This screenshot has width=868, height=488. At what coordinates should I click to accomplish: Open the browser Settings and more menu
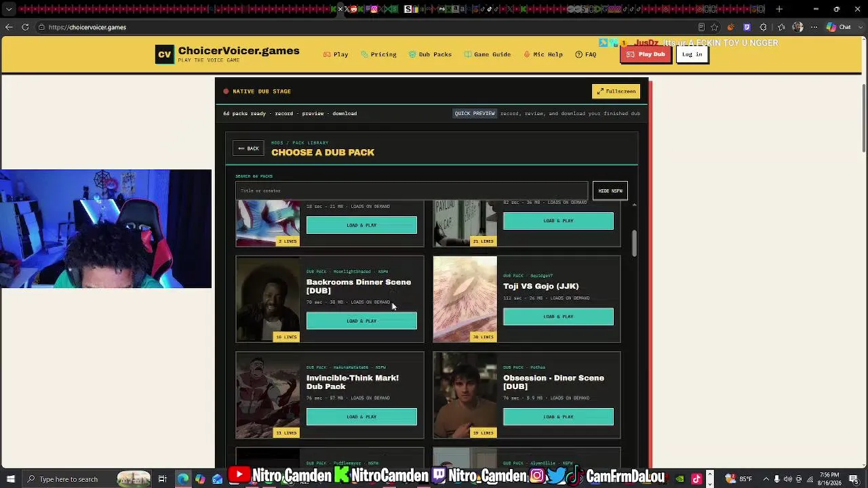pos(814,28)
